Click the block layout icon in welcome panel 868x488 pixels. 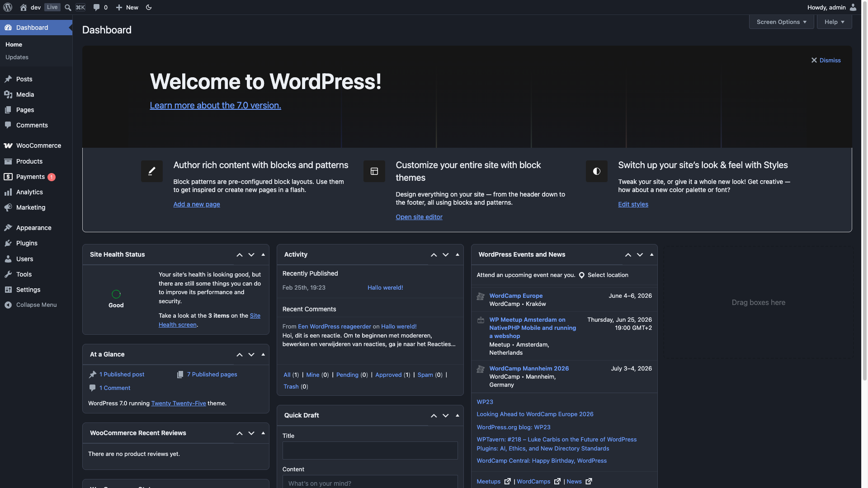(x=374, y=171)
